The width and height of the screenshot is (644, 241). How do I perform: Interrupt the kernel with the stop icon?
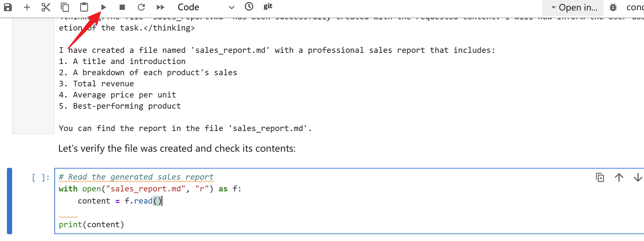point(122,7)
